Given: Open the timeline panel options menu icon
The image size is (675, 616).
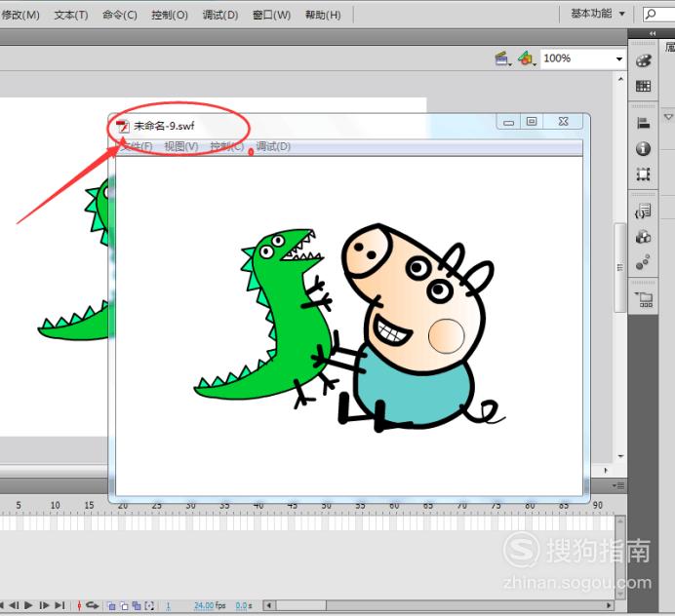Looking at the screenshot, I should (x=618, y=485).
